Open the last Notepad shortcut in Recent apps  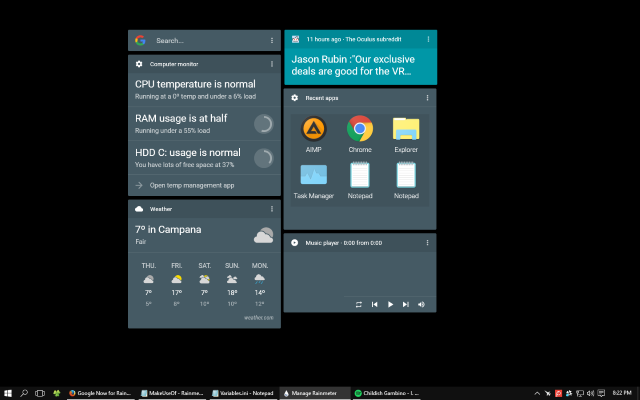tap(406, 181)
